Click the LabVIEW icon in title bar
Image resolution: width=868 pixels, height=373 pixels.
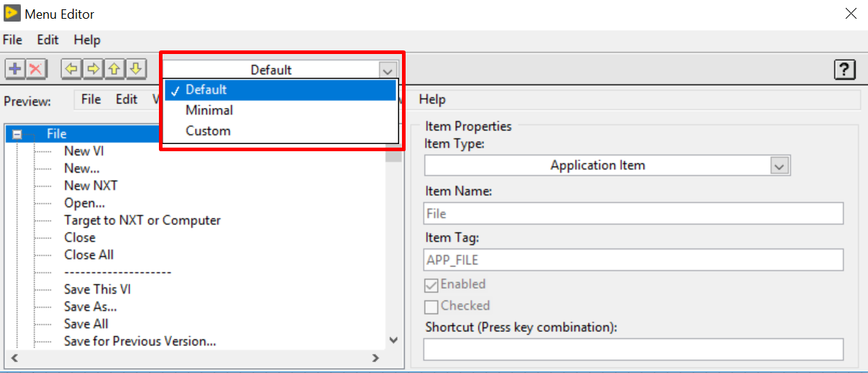point(12,14)
